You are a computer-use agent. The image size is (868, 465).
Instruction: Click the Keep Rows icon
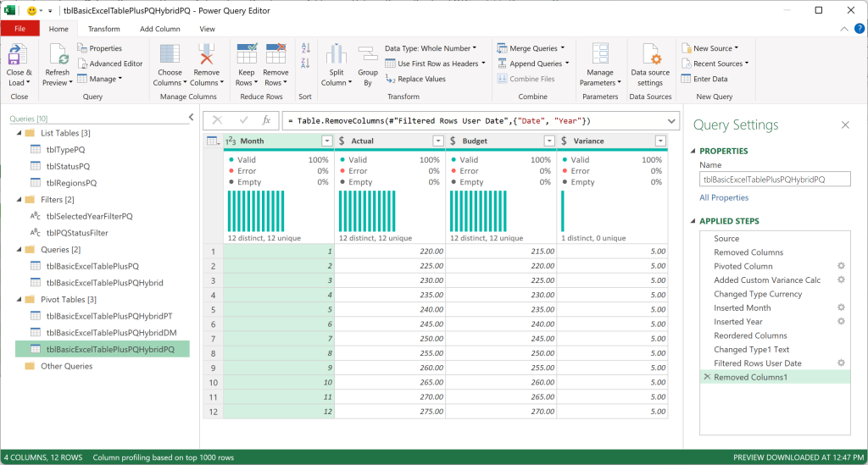click(x=247, y=54)
